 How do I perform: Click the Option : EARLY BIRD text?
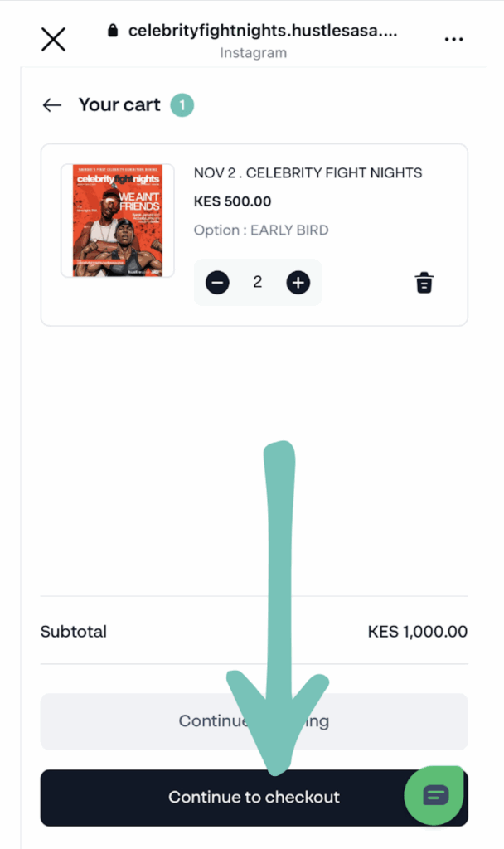pyautogui.click(x=261, y=230)
